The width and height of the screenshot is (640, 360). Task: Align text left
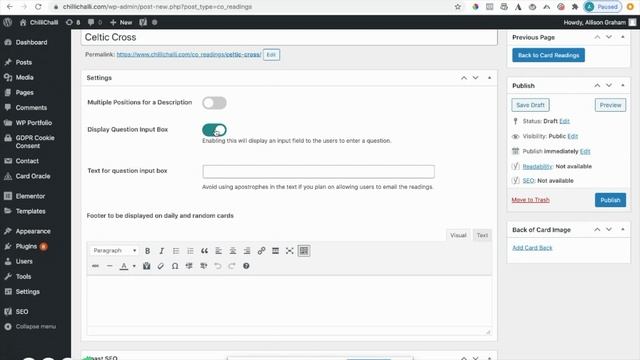click(218, 251)
